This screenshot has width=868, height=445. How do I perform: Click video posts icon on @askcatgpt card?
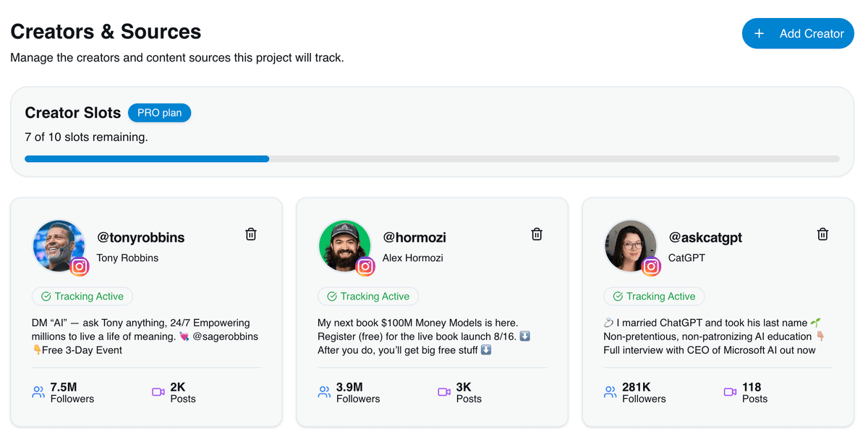point(730,392)
